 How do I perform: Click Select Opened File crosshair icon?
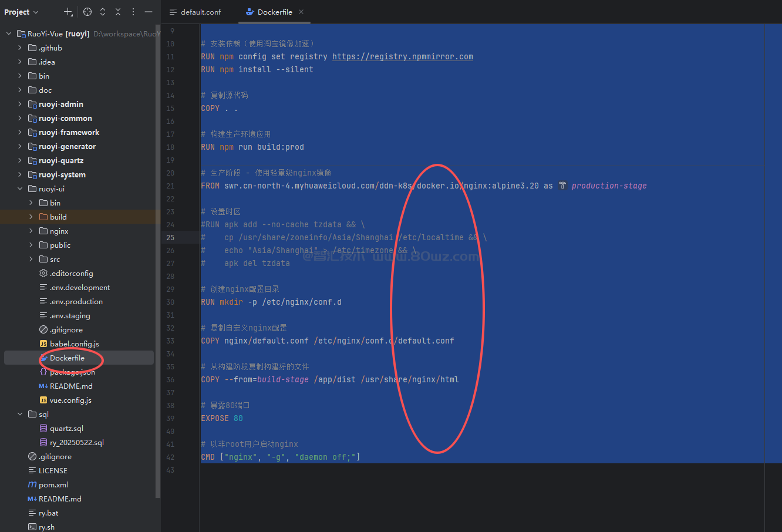click(87, 12)
